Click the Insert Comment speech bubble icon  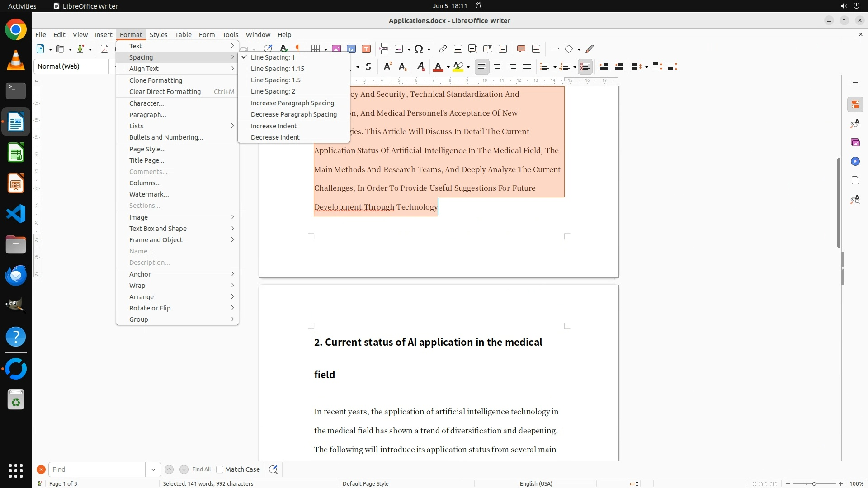(x=521, y=49)
